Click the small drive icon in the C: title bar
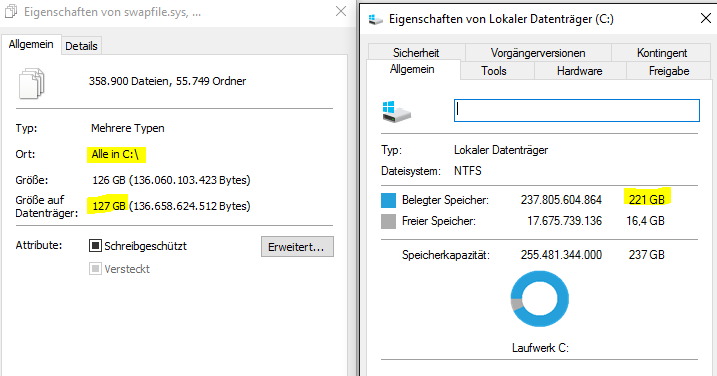The height and width of the screenshot is (376, 717). (375, 19)
